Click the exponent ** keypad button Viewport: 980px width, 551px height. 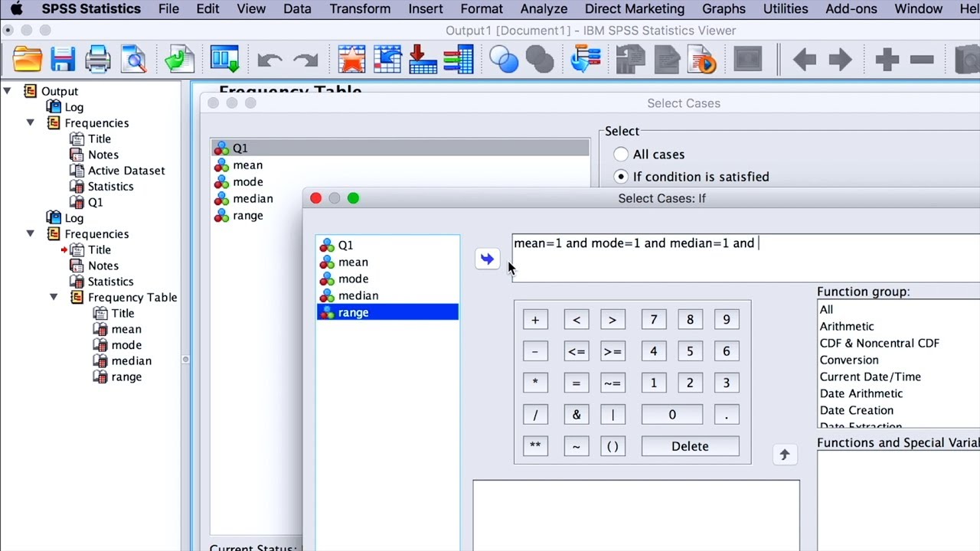[x=535, y=446]
